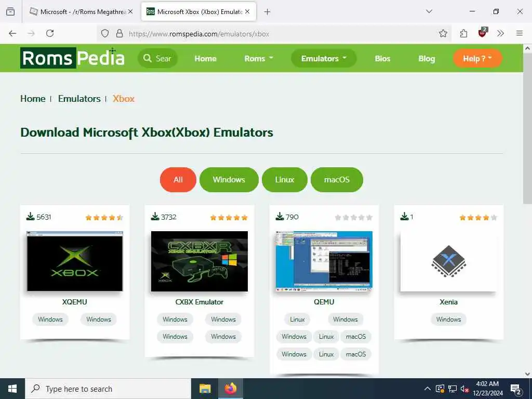Close the Microsoft Xbox Emulators tab
The image size is (532, 399).
(x=247, y=11)
